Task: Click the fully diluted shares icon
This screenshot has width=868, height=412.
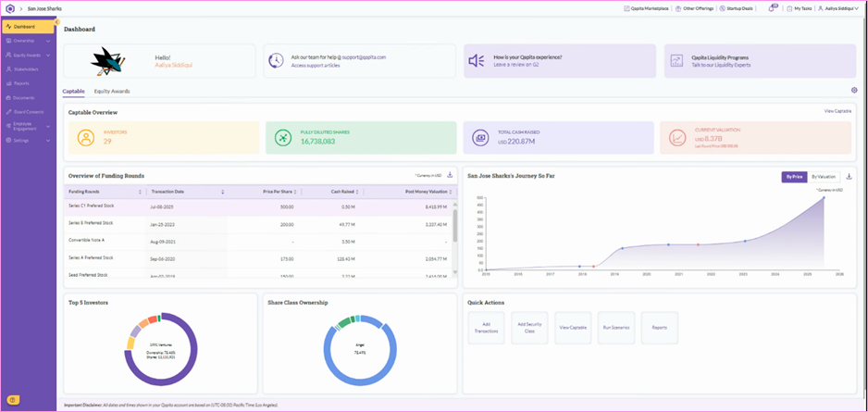Action: pyautogui.click(x=283, y=137)
